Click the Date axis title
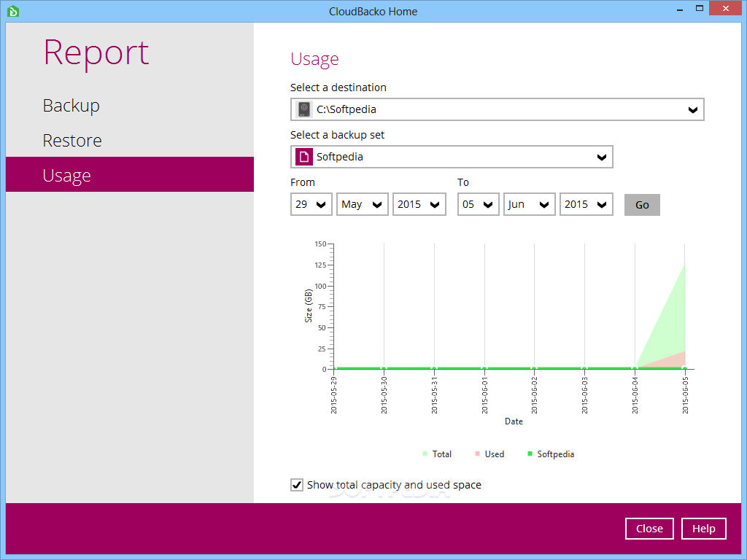This screenshot has height=560, width=747. [x=514, y=421]
